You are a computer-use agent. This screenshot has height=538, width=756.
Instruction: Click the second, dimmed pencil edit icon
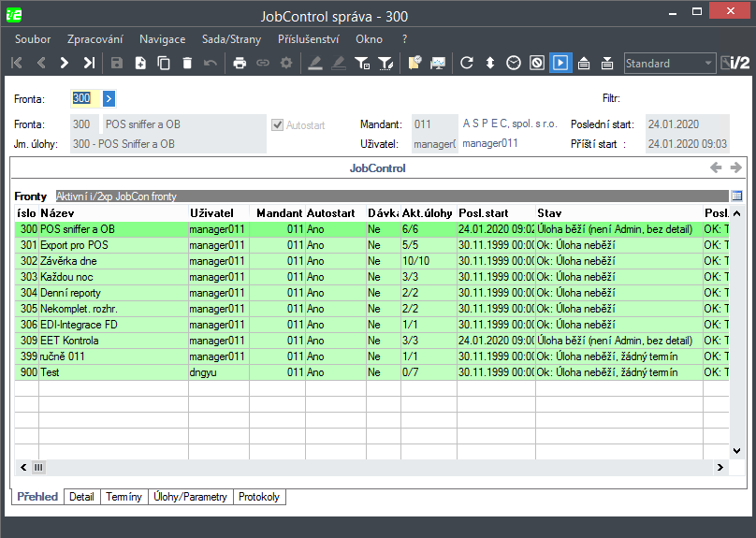pos(339,63)
